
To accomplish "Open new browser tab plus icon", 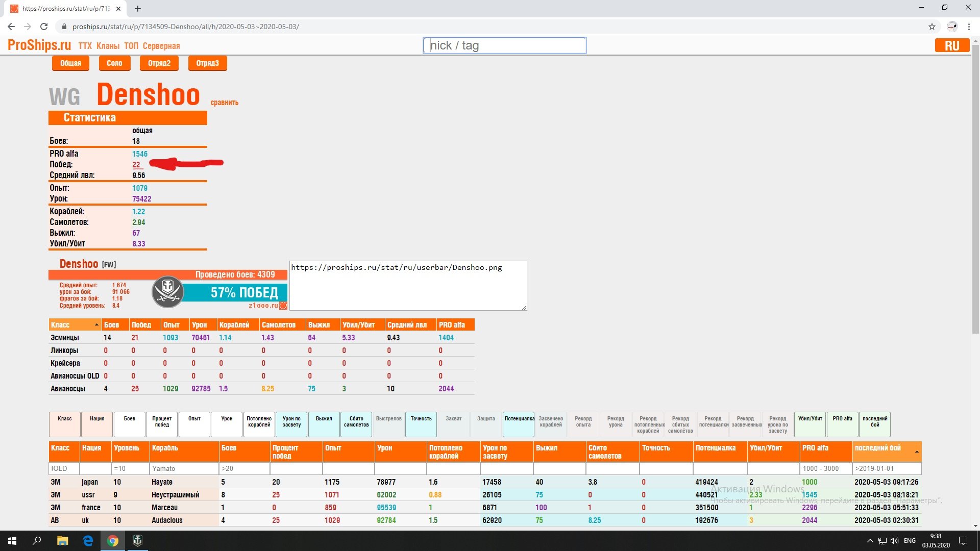I will tap(138, 9).
